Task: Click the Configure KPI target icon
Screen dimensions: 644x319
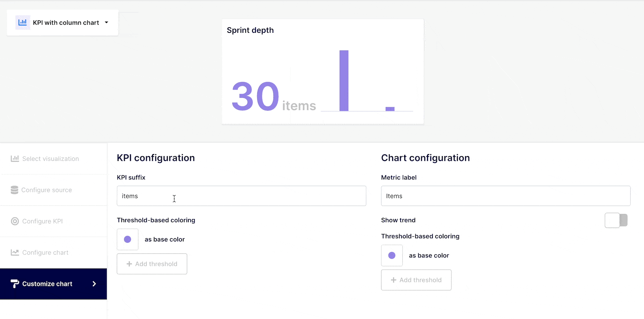Action: click(x=15, y=221)
